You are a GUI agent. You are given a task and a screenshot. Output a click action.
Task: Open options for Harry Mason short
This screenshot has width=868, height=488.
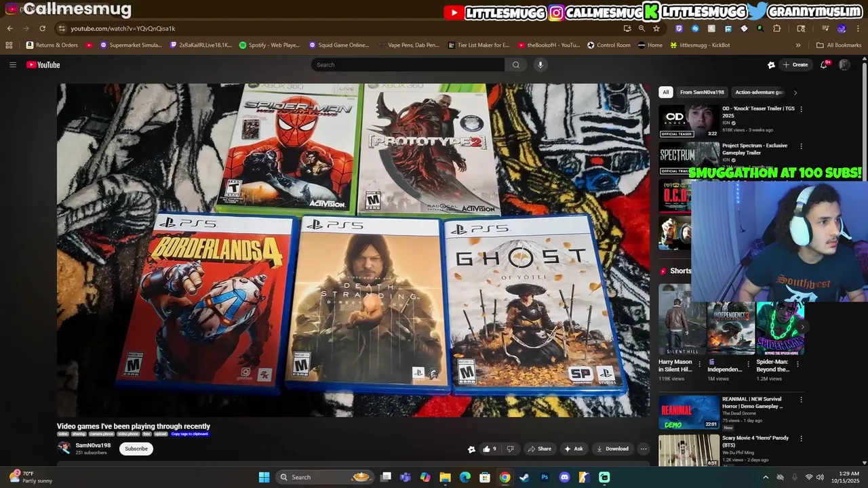tap(701, 363)
